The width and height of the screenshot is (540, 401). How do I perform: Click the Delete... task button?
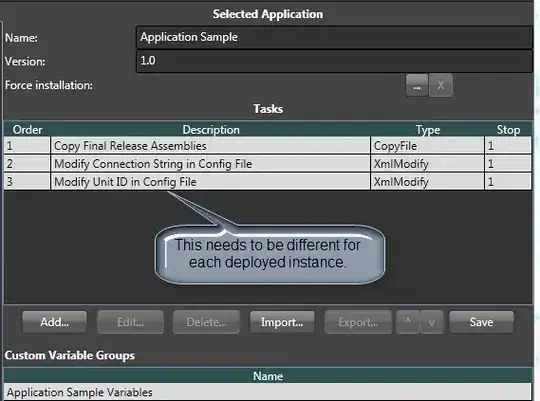(206, 322)
